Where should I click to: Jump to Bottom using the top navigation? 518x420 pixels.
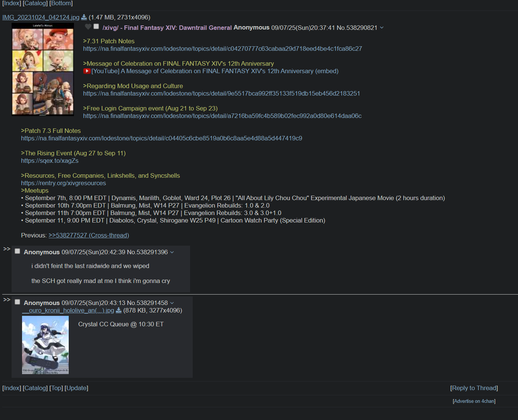click(61, 3)
